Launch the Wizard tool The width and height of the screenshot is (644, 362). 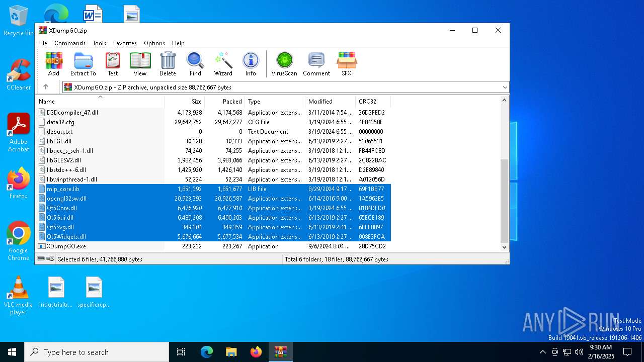(223, 64)
